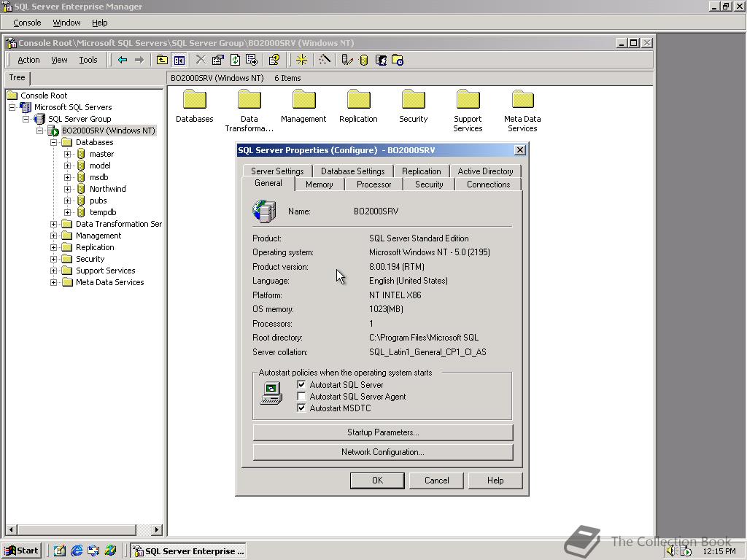Open Support Services folder icon in right pane
This screenshot has width=747, height=560.
[x=468, y=99]
